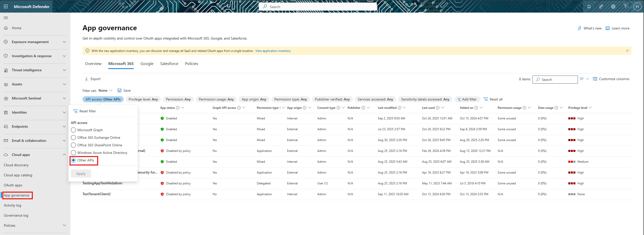
Task: Click the Export download icon
Action: pyautogui.click(x=87, y=79)
